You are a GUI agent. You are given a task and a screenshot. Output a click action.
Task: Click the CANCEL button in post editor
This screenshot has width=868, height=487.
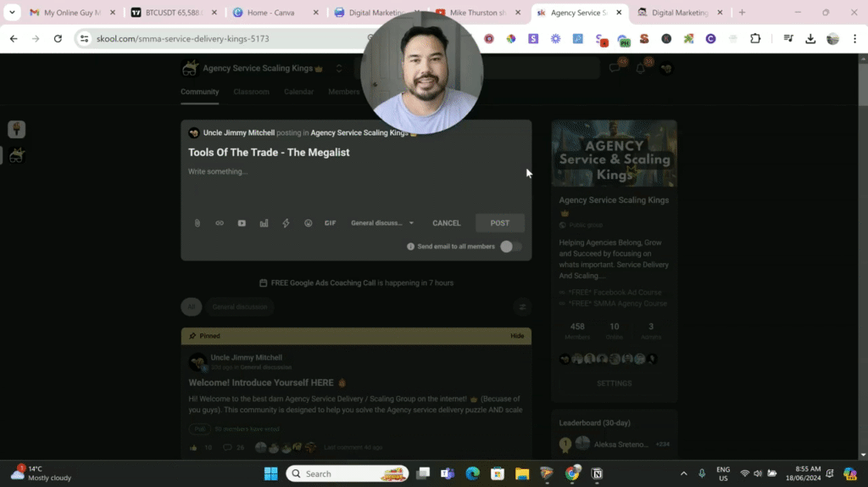point(446,223)
